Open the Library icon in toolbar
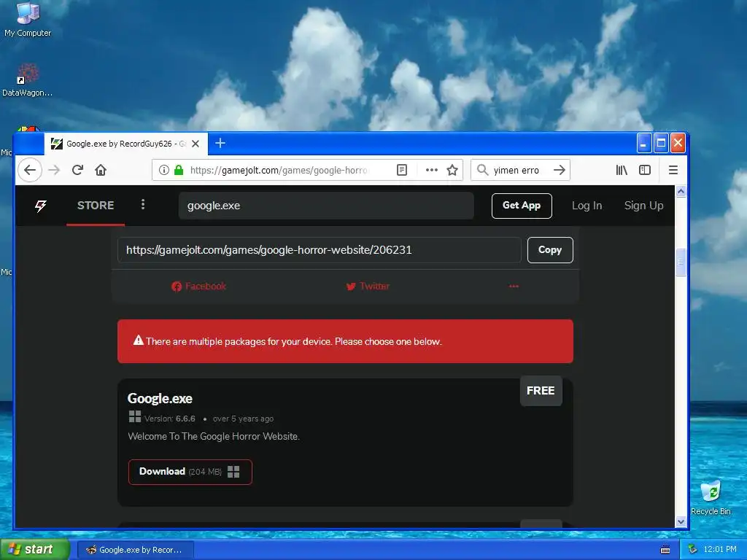747x560 pixels. tap(622, 170)
